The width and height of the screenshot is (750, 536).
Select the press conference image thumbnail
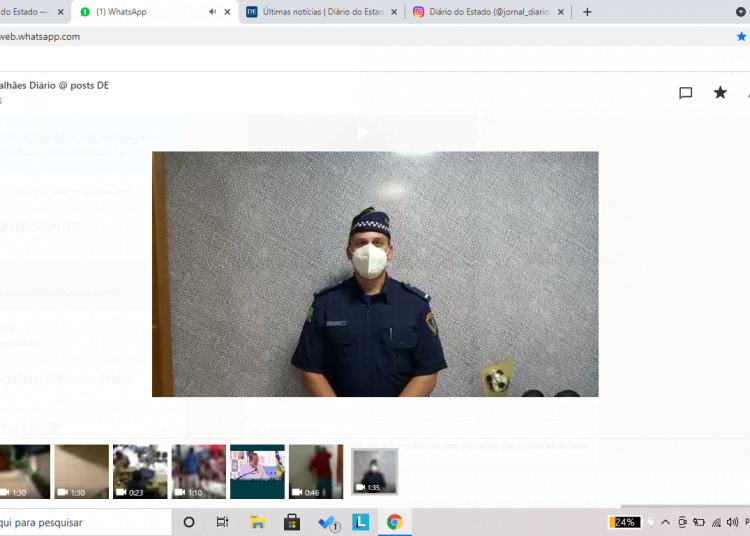click(257, 471)
